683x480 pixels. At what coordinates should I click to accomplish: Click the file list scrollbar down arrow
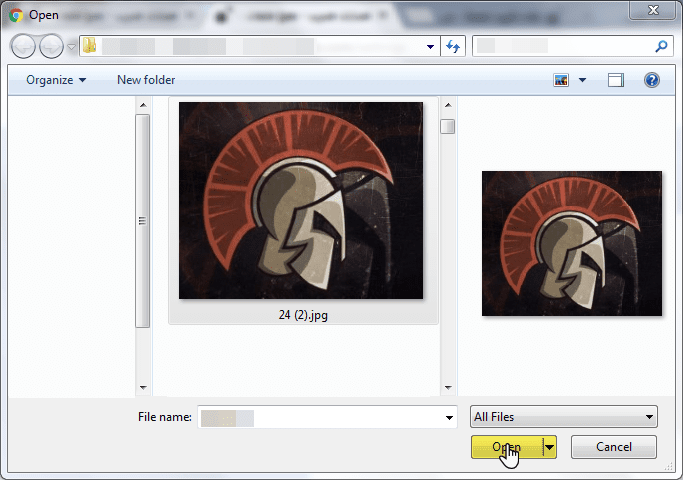447,386
